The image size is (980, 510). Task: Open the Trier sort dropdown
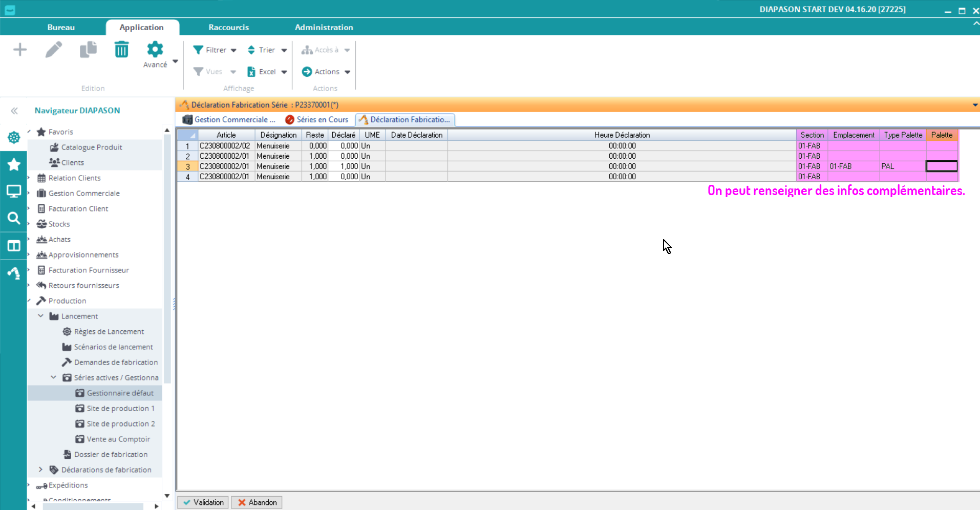267,50
